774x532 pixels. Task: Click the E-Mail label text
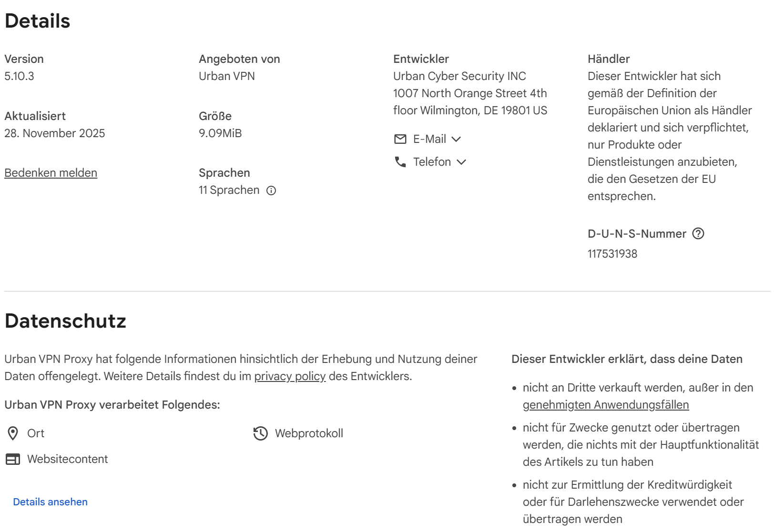(429, 139)
